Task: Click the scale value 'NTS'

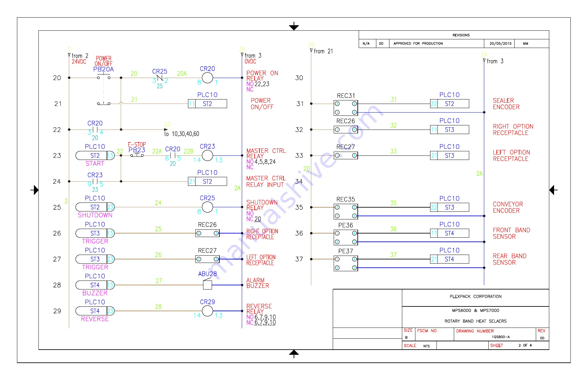Action: (427, 346)
